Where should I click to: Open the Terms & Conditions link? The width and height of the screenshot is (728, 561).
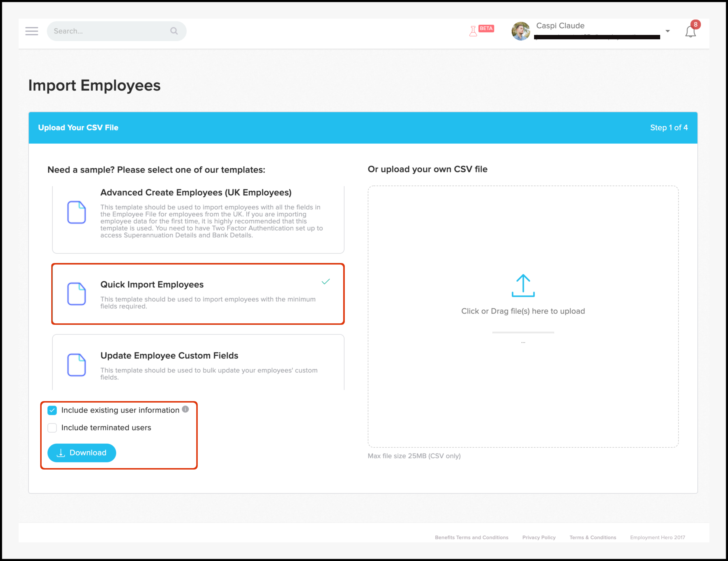tap(592, 537)
